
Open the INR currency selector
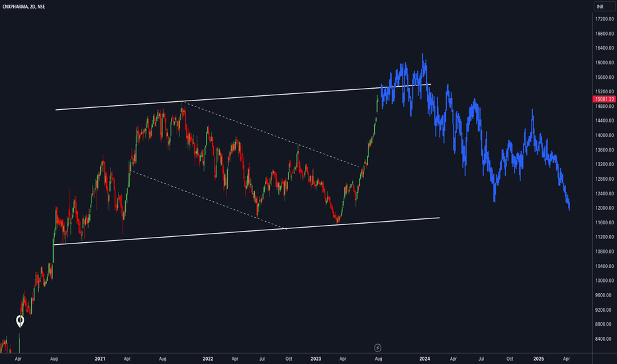point(604,7)
